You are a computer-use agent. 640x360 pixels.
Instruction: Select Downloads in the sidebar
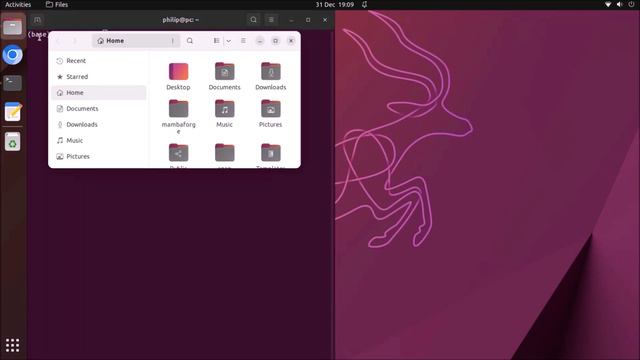[x=99, y=124]
